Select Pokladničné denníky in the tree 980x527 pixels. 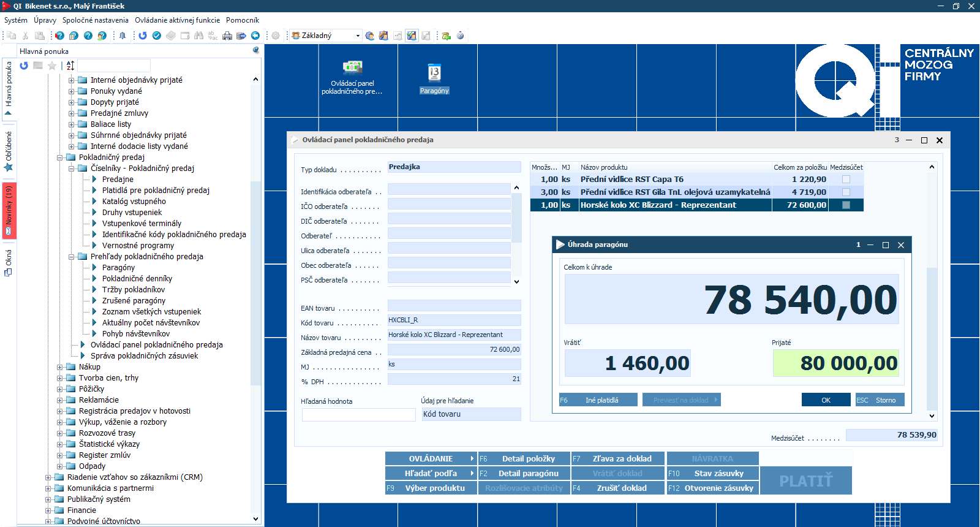point(137,279)
